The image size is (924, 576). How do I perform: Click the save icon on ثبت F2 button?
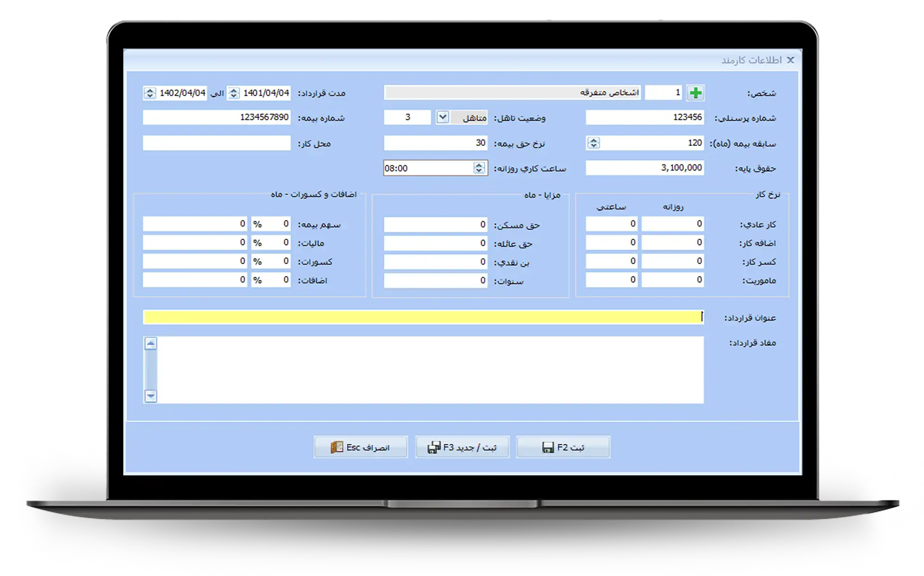click(548, 447)
